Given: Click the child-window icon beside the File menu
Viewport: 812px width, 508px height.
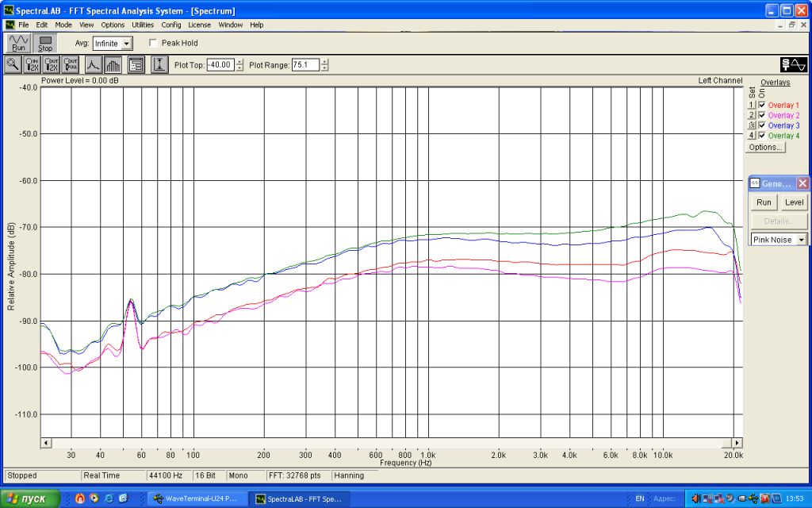Looking at the screenshot, I should pos(10,25).
